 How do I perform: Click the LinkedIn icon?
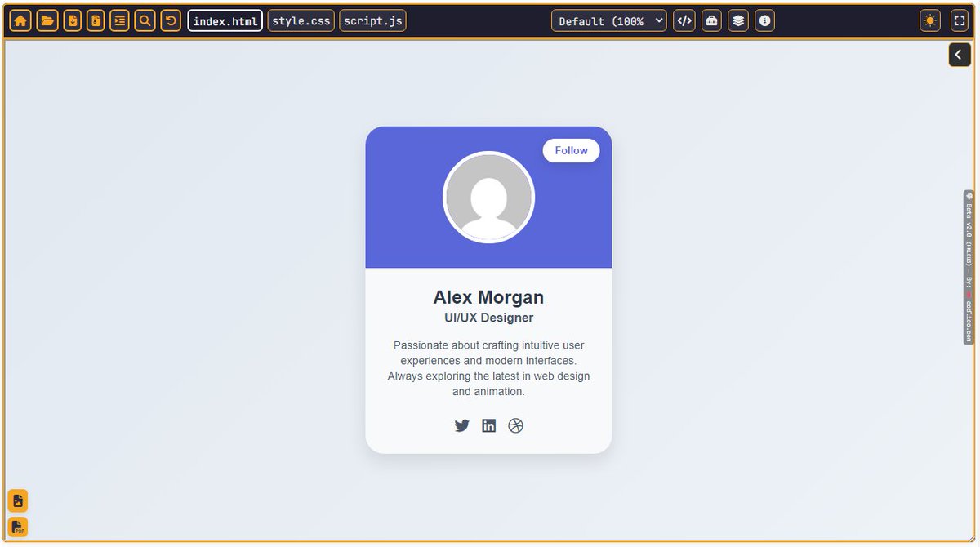488,425
